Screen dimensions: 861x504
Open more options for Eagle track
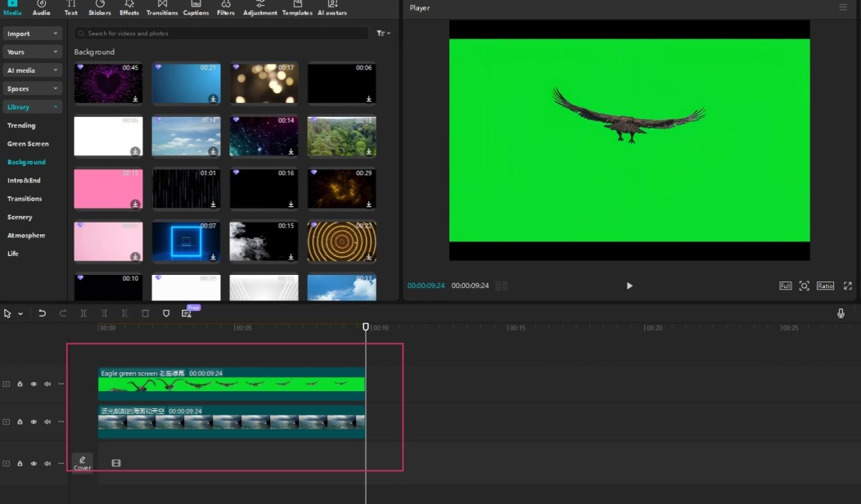coord(61,384)
